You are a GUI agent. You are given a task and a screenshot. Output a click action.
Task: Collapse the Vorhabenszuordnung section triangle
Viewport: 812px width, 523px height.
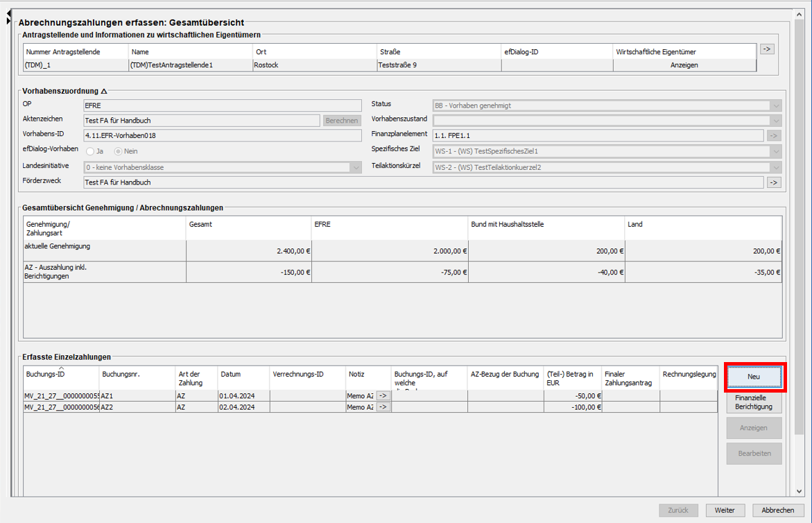point(104,92)
